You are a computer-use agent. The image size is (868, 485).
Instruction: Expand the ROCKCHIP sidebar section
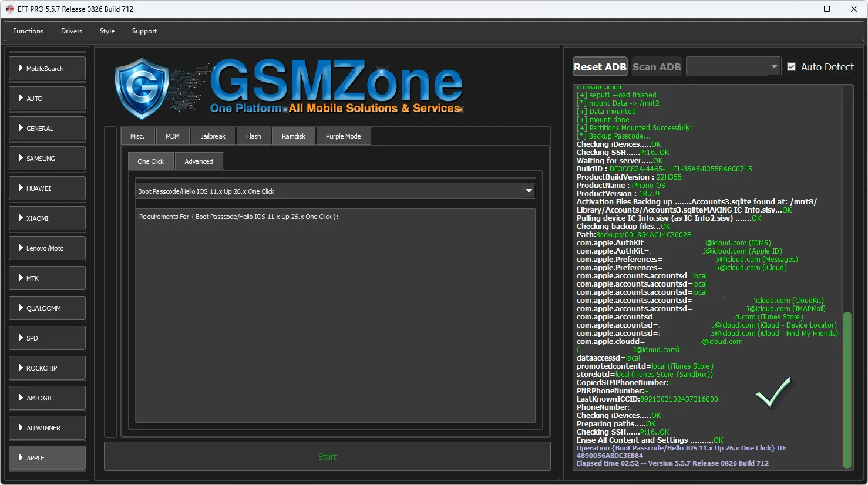coord(48,368)
